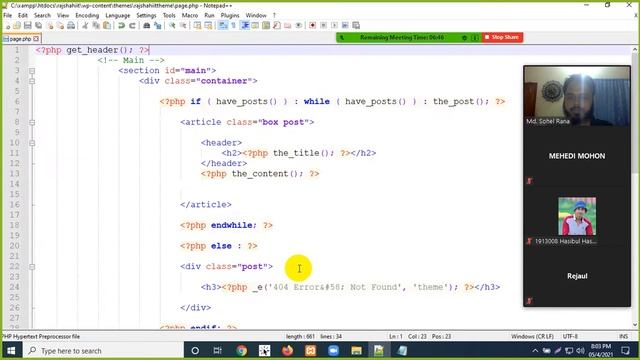Click the Close All documents toolbar icon
The height and width of the screenshot is (360, 640).
[60, 26]
